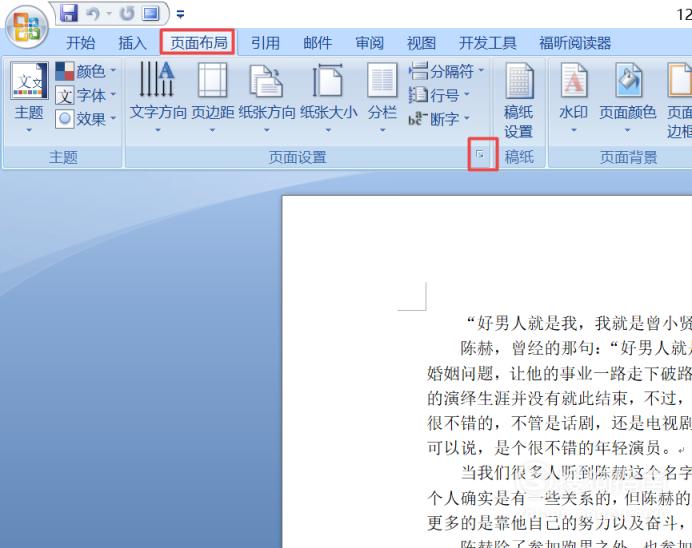Click the line starting 可以说，是个很不错
The width and height of the screenshot is (692, 548).
556,447
